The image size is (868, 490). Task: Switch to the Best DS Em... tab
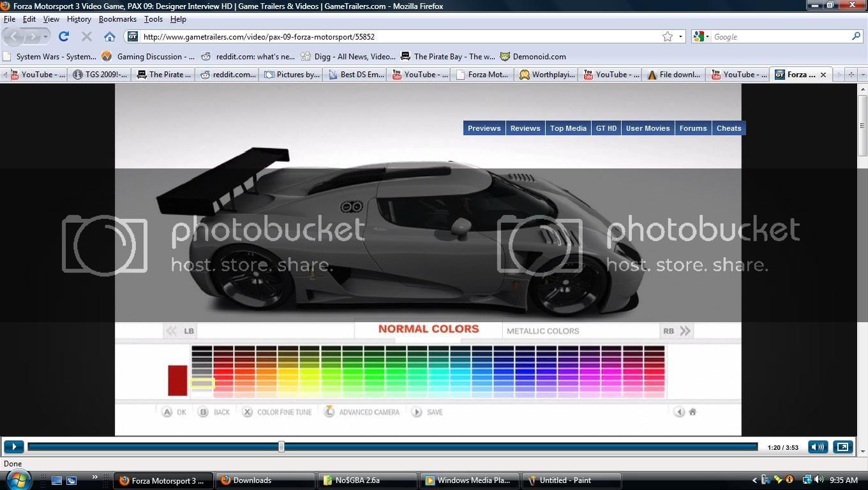coord(354,75)
